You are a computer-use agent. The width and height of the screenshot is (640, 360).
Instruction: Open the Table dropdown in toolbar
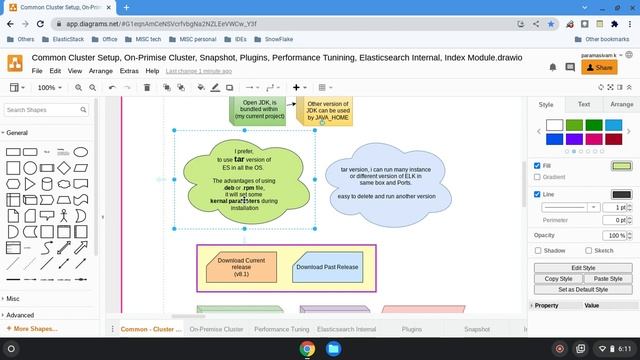click(x=325, y=88)
